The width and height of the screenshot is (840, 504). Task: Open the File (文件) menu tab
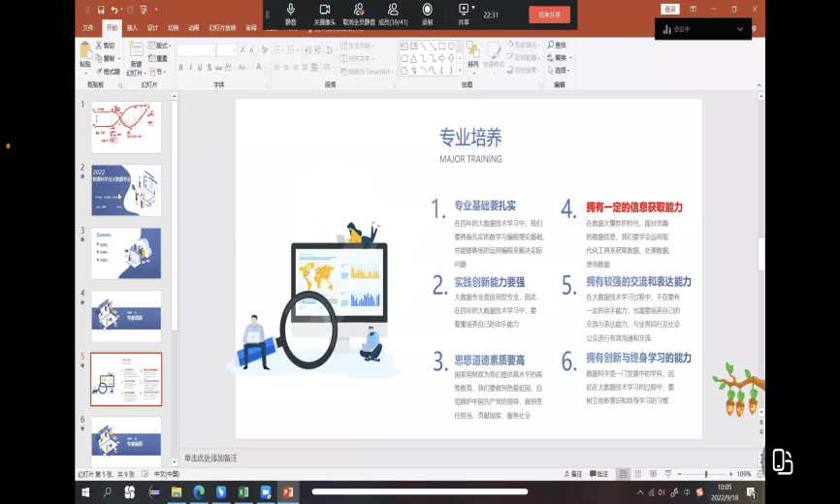pos(88,28)
